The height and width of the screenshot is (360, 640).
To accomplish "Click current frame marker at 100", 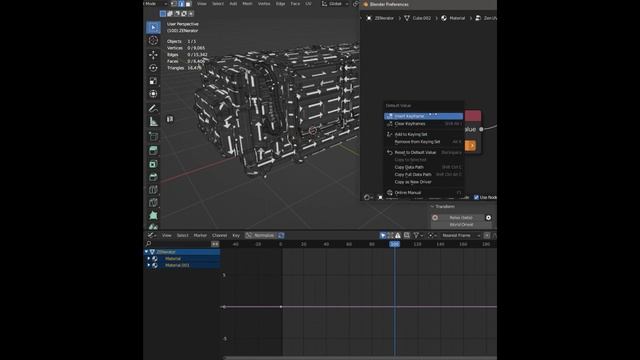I will point(395,244).
